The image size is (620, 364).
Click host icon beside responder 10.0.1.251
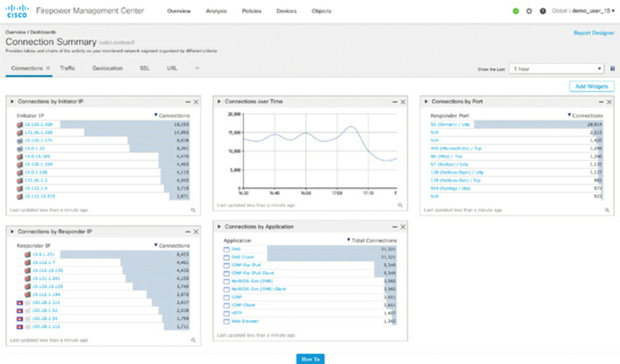28,254
